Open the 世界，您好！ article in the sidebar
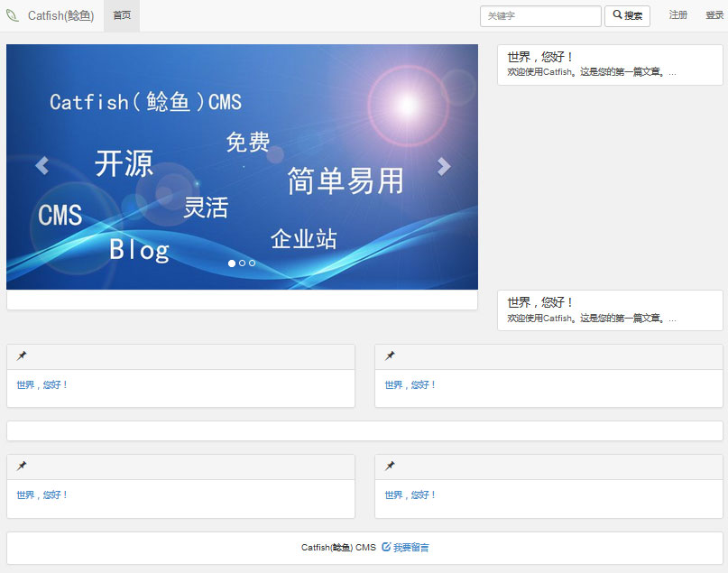This screenshot has height=573, width=728. coord(539,56)
